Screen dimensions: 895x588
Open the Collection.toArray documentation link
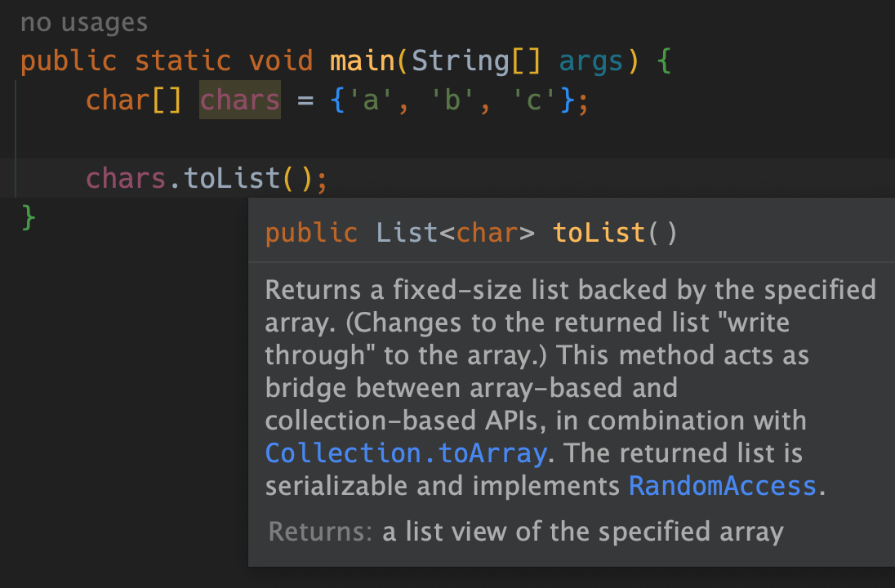pyautogui.click(x=406, y=454)
